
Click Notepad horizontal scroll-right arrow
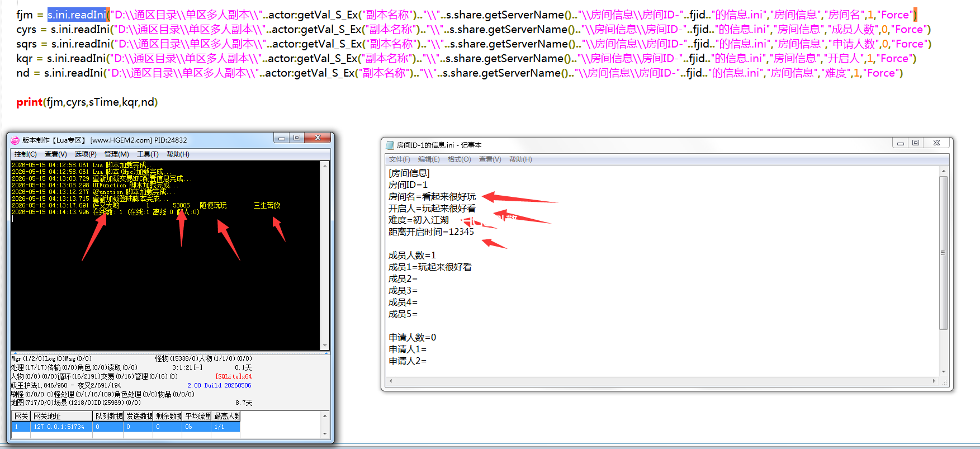pyautogui.click(x=934, y=381)
